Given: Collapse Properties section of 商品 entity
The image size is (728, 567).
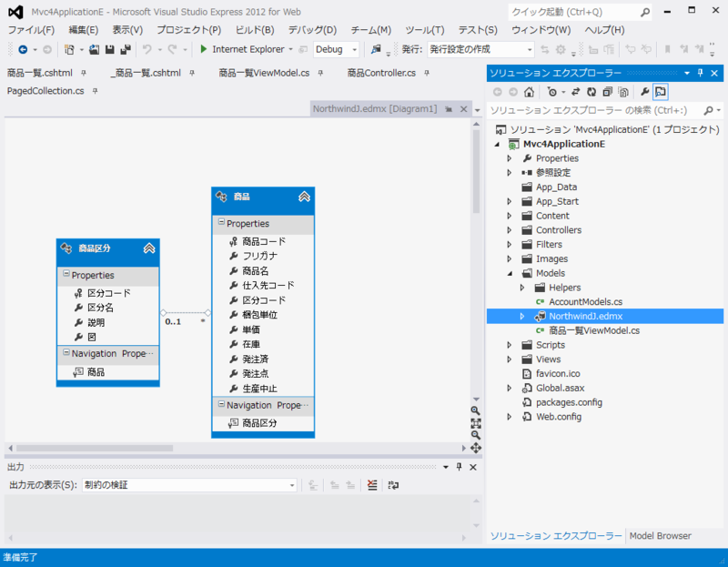Looking at the screenshot, I should coord(221,222).
